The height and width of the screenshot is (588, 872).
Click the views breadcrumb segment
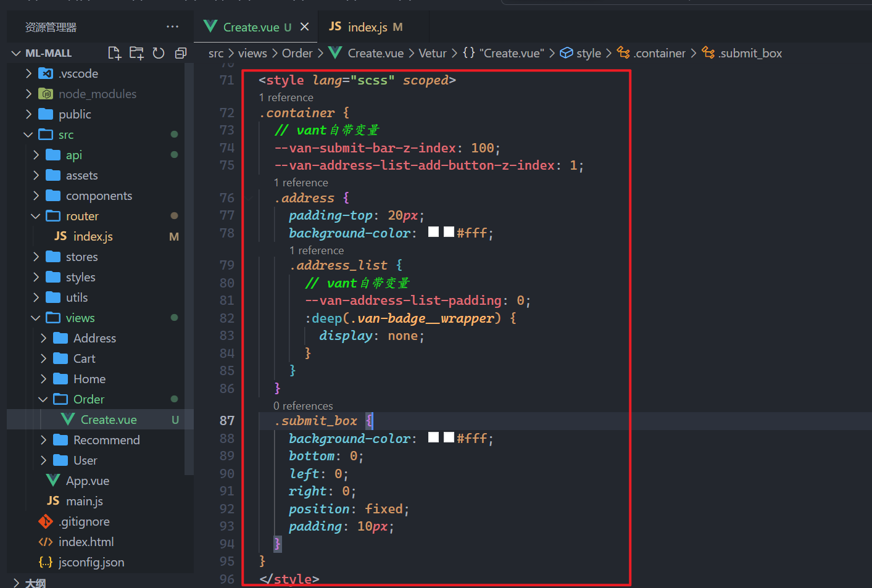point(252,53)
